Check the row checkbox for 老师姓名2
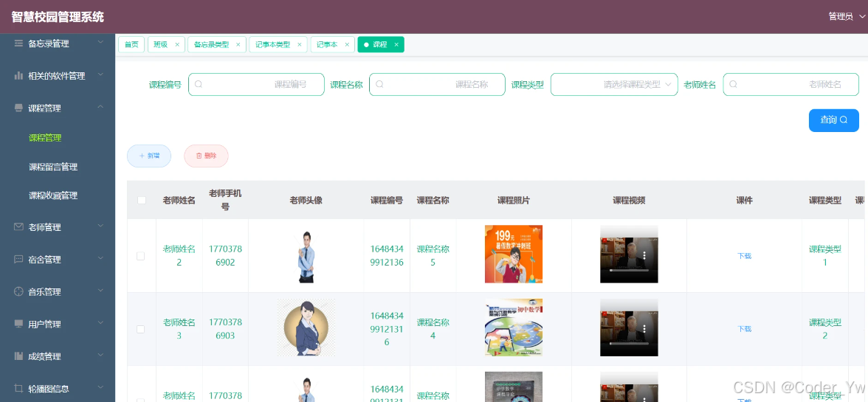The width and height of the screenshot is (868, 402). [140, 256]
